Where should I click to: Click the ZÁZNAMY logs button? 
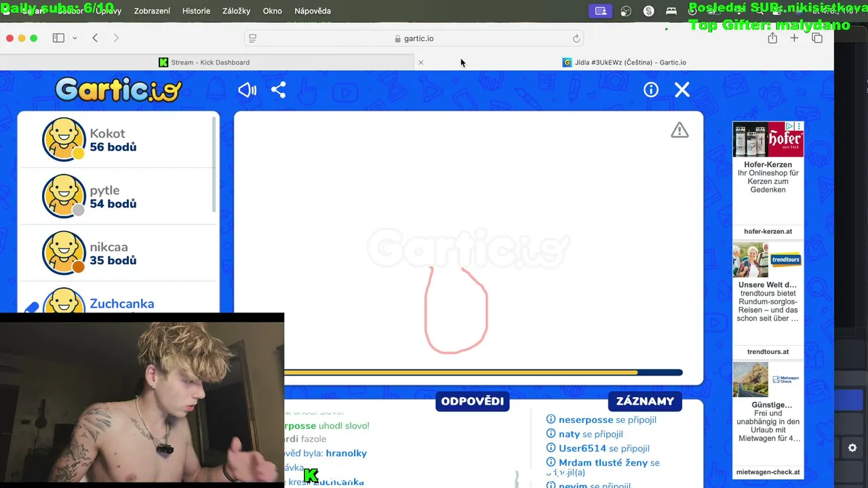coord(645,401)
